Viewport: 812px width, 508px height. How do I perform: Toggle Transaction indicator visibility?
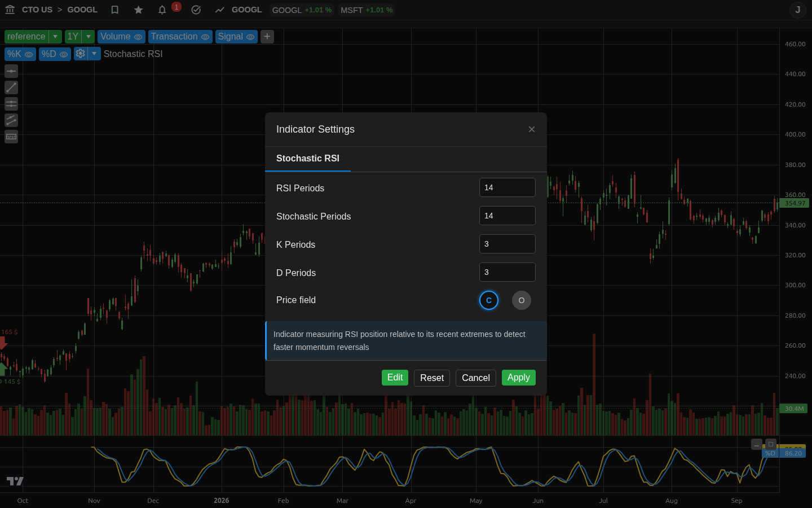205,37
